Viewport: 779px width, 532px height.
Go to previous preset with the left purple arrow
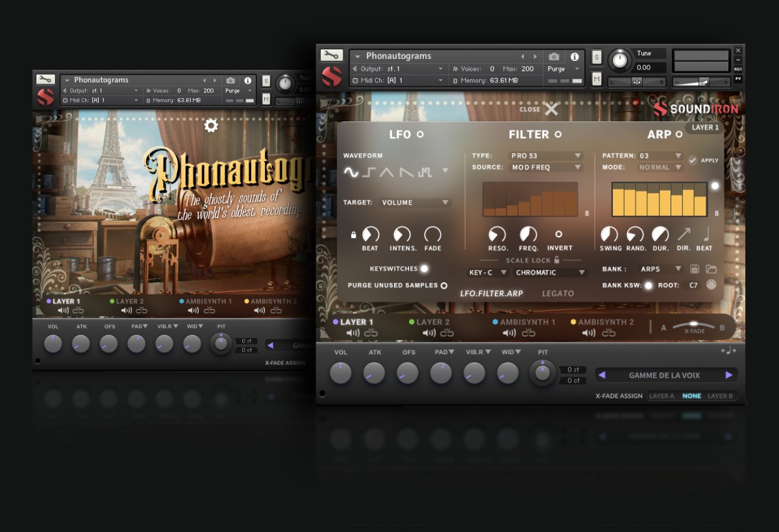click(x=602, y=375)
